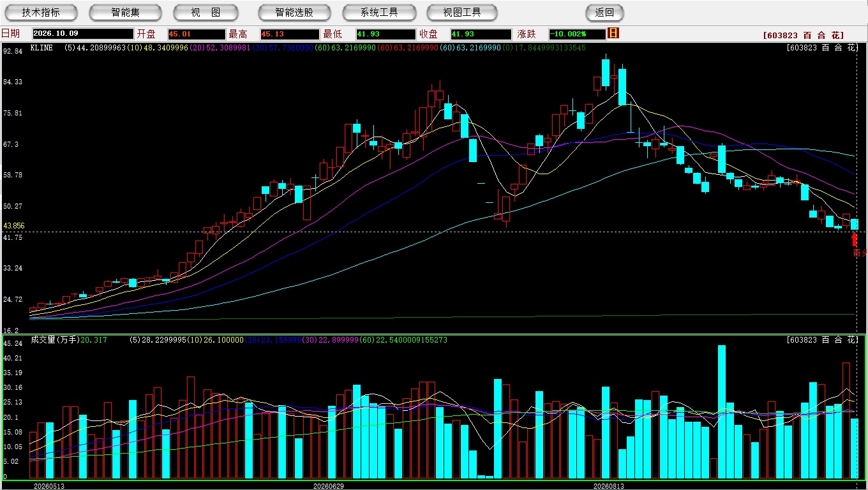868x490 pixels.
Task: Click the date axis label 20260629
Action: pyautogui.click(x=329, y=486)
